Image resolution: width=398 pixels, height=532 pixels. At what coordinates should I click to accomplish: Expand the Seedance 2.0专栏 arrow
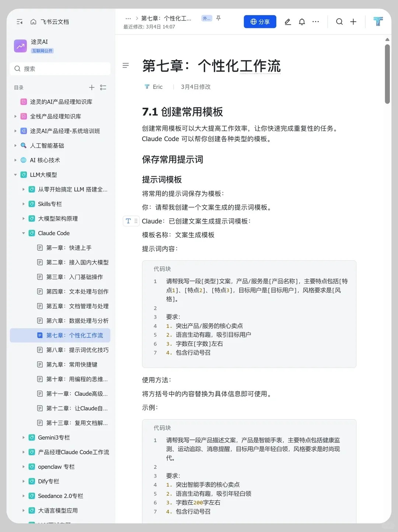click(x=24, y=496)
